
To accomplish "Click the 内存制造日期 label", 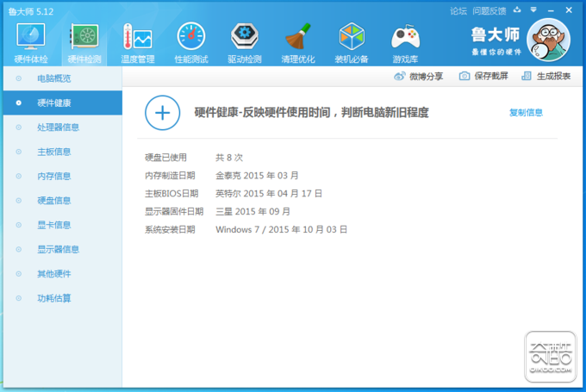I will (170, 176).
